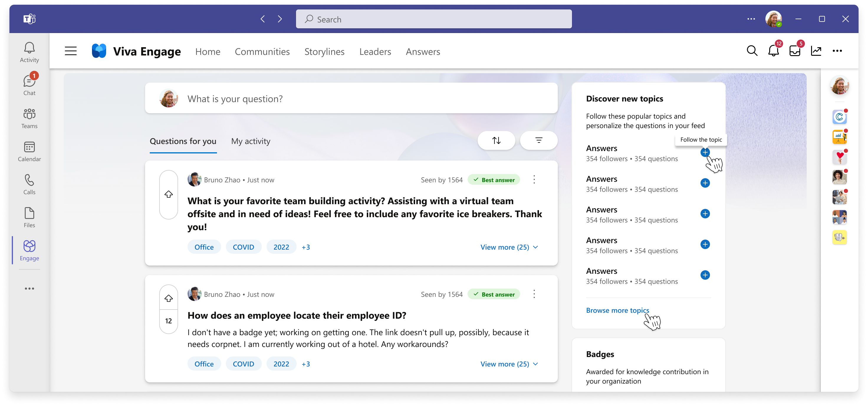
Task: Open the notifications bell icon
Action: pyautogui.click(x=774, y=51)
